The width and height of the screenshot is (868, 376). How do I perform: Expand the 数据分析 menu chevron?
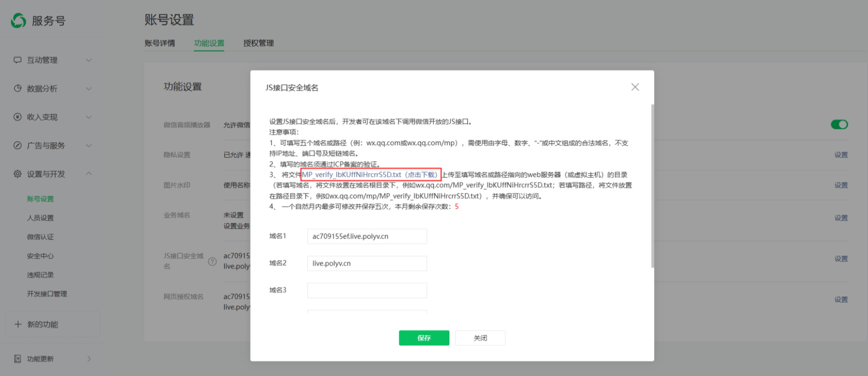89,88
